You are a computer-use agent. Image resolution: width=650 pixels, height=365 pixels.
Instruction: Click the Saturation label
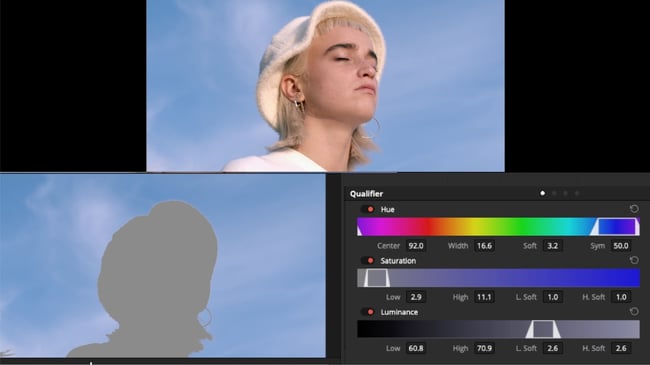coord(398,261)
